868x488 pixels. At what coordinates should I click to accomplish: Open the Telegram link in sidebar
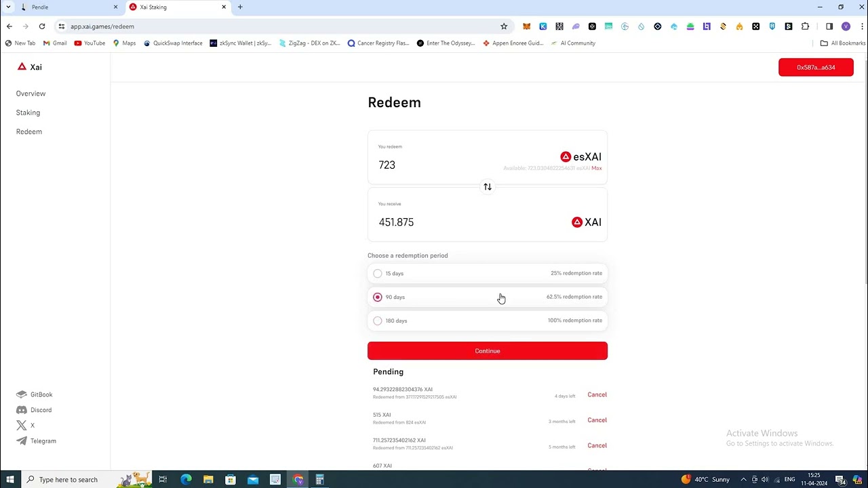37,441
